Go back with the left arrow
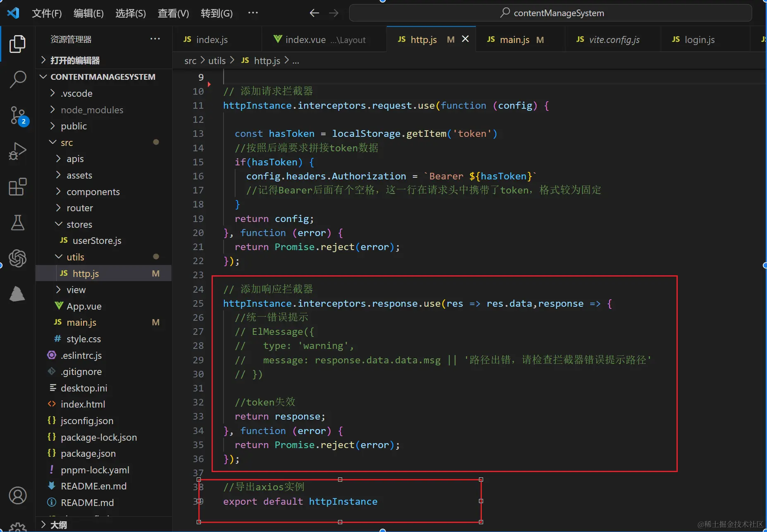This screenshot has height=532, width=767. (x=314, y=13)
